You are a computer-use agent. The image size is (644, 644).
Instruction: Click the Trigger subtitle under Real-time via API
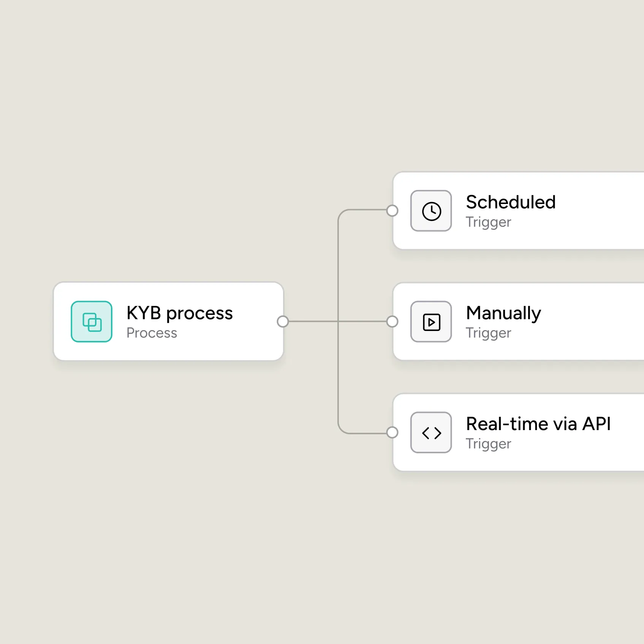tap(489, 444)
